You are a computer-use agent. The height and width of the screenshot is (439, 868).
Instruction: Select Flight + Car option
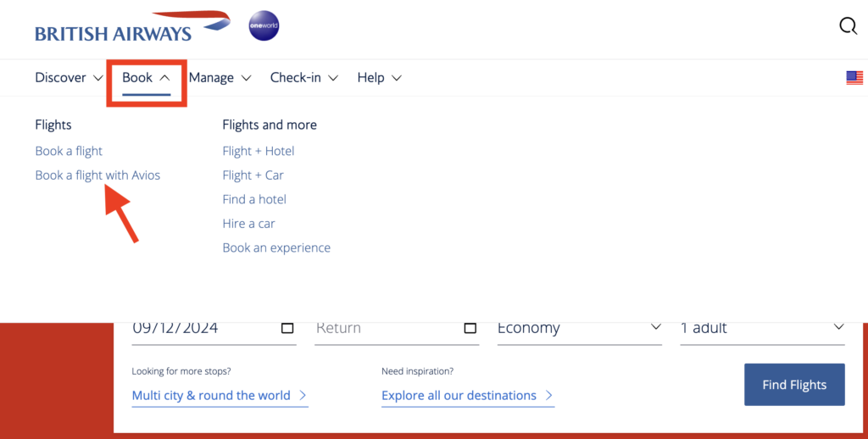[253, 175]
